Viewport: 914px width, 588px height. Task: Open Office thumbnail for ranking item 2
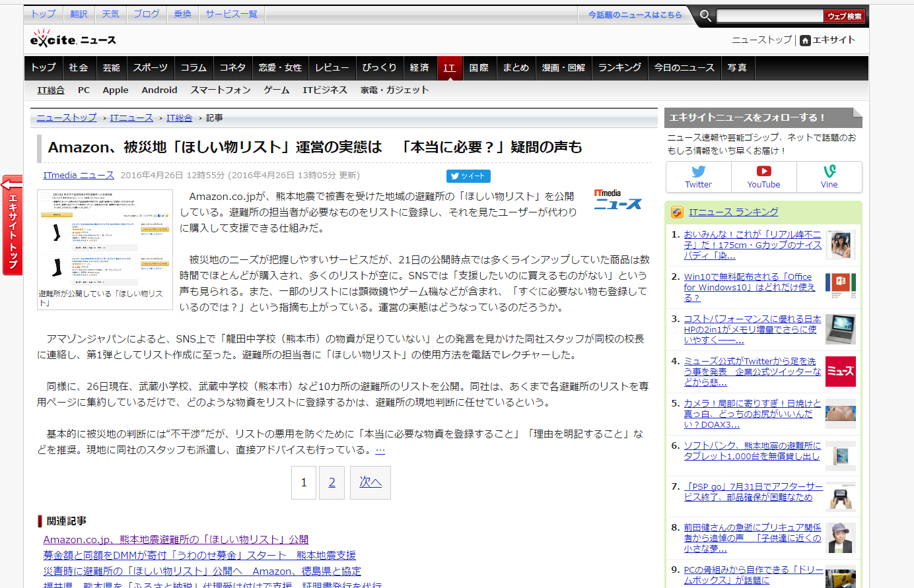pyautogui.click(x=840, y=287)
